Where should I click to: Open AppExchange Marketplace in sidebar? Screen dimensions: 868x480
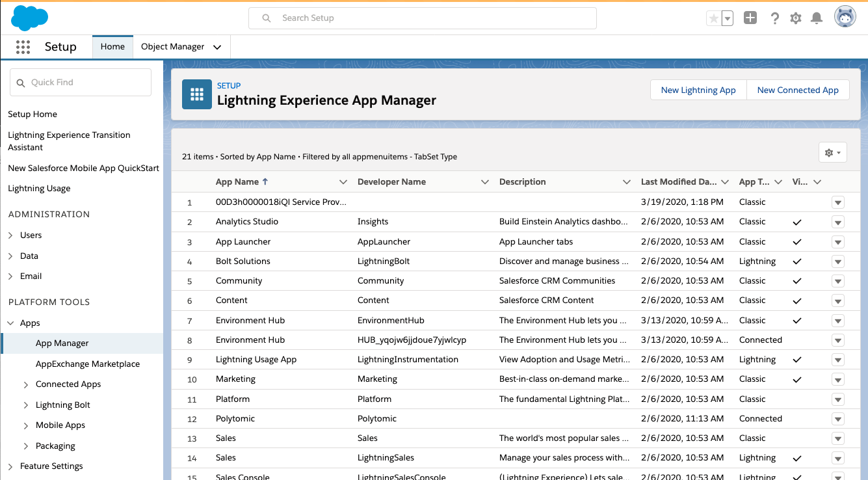(88, 364)
